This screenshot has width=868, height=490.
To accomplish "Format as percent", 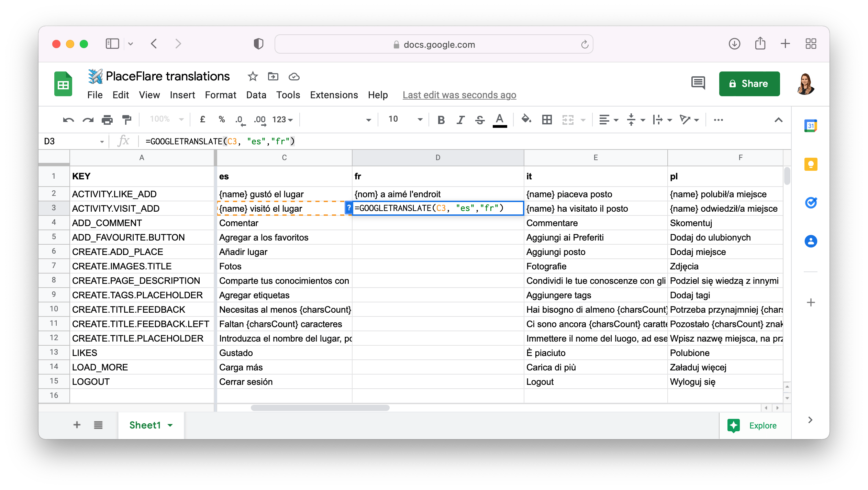I will [x=222, y=120].
